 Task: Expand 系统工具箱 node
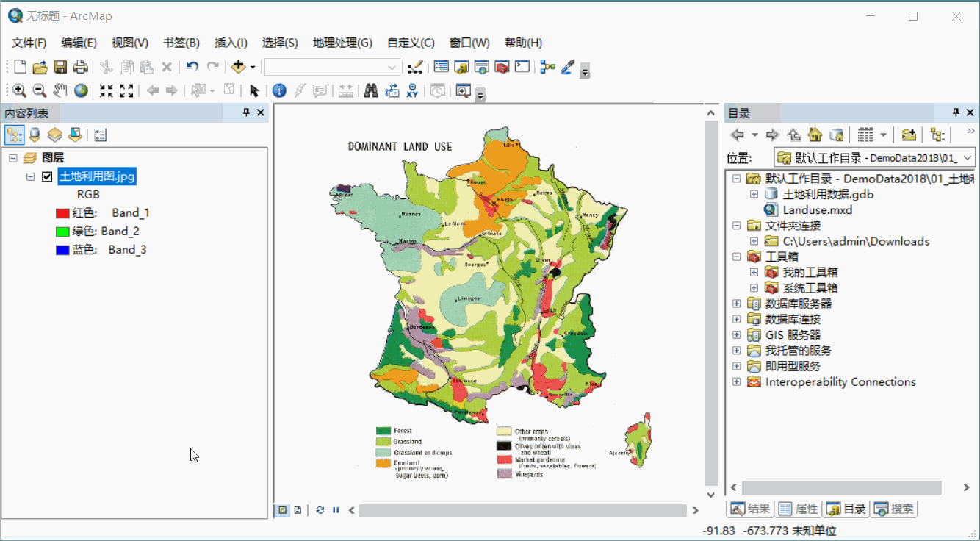pyautogui.click(x=754, y=288)
